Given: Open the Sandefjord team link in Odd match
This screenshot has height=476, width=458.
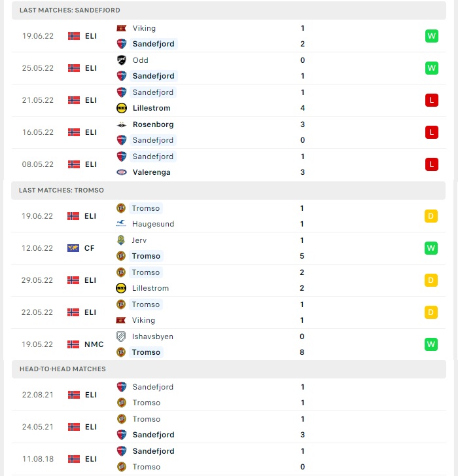Looking at the screenshot, I should pyautogui.click(x=154, y=76).
